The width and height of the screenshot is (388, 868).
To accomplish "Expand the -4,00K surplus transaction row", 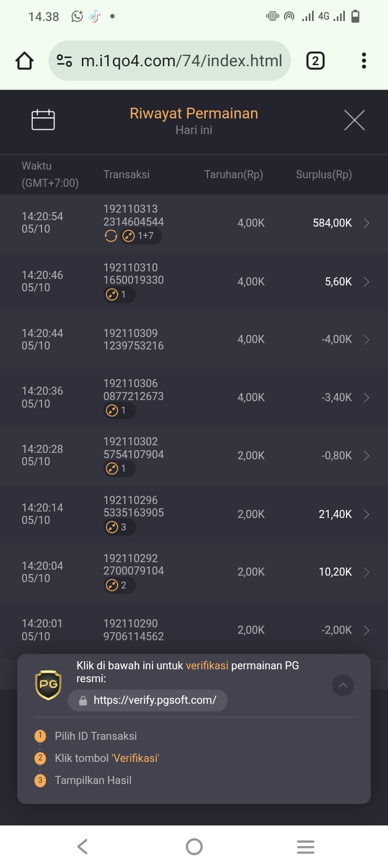I will 194,340.
